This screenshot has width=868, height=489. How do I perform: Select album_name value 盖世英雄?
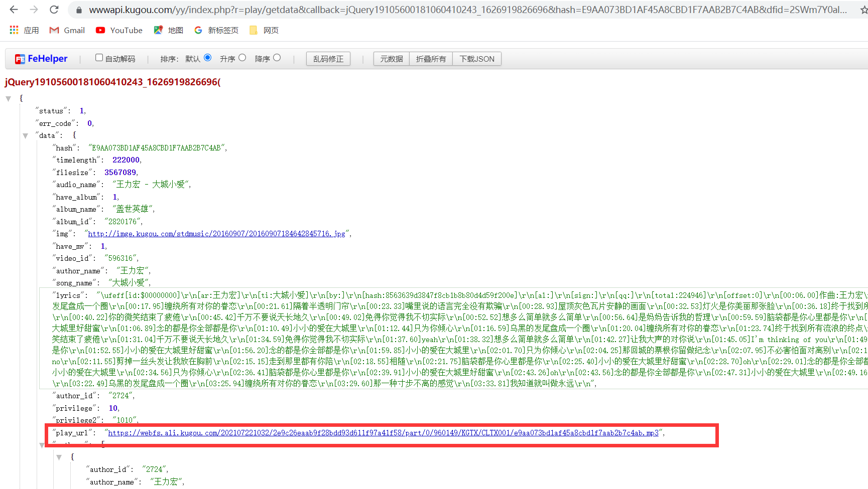point(132,209)
